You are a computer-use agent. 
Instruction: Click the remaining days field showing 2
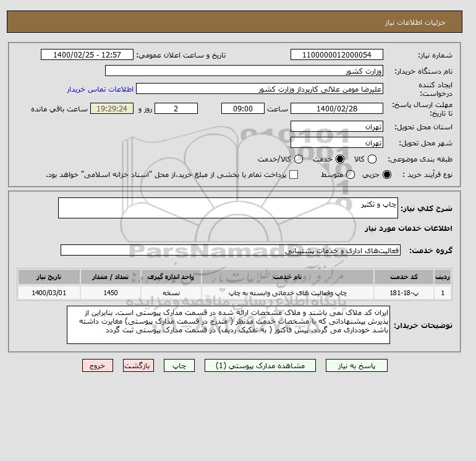(x=176, y=108)
